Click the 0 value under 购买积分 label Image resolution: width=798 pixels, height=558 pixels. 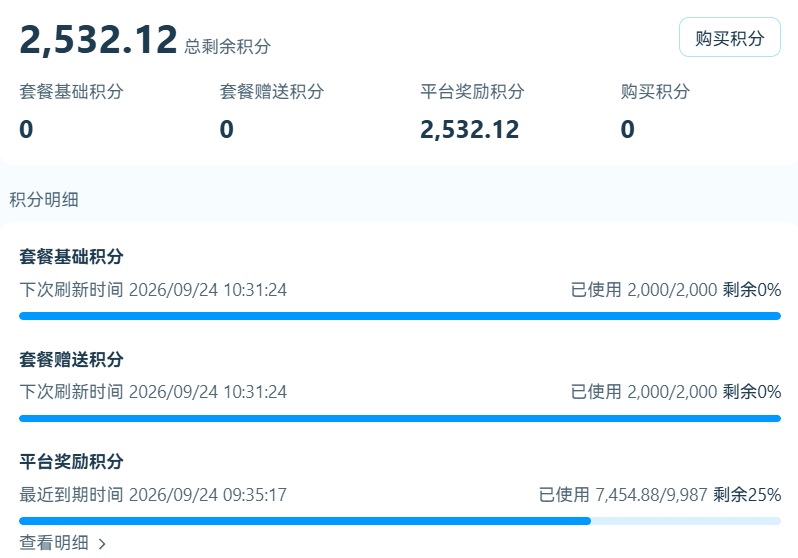[x=628, y=129]
